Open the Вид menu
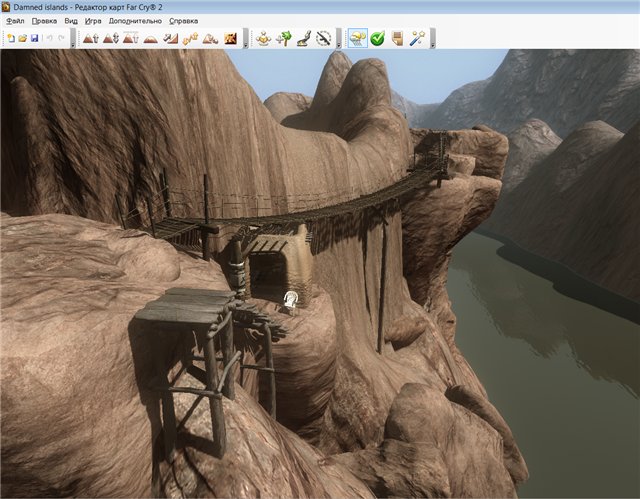The width and height of the screenshot is (640, 499). (x=71, y=21)
